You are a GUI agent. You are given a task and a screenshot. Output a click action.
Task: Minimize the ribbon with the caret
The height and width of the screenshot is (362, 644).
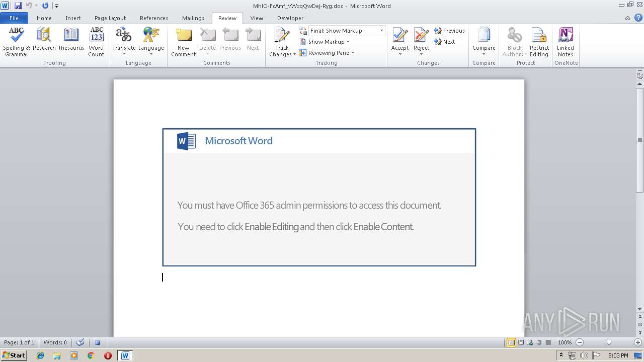627,18
